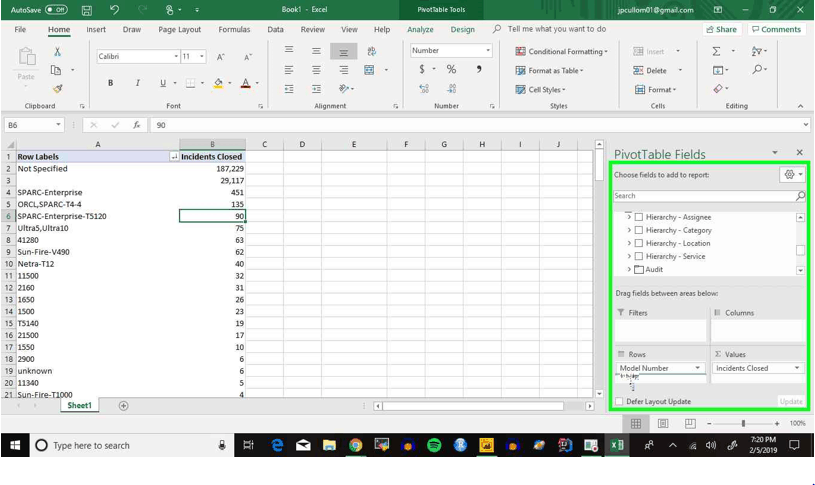
Task: Toggle the AutoSave switch
Action: [x=56, y=9]
